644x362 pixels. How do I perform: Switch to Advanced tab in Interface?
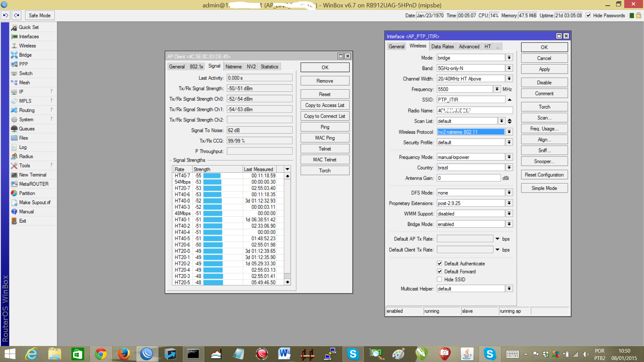(x=469, y=47)
